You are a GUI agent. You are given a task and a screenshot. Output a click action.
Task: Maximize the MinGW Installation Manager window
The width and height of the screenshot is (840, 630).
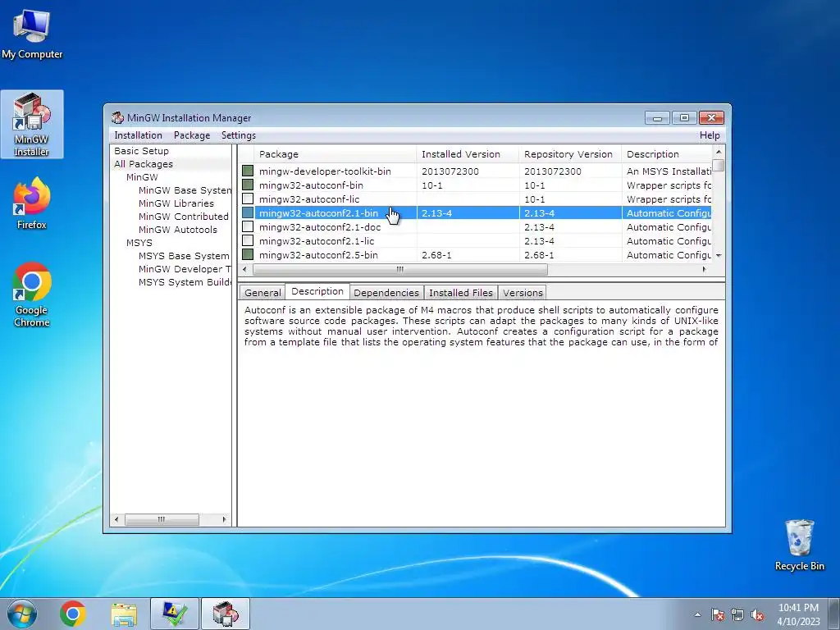click(x=684, y=117)
